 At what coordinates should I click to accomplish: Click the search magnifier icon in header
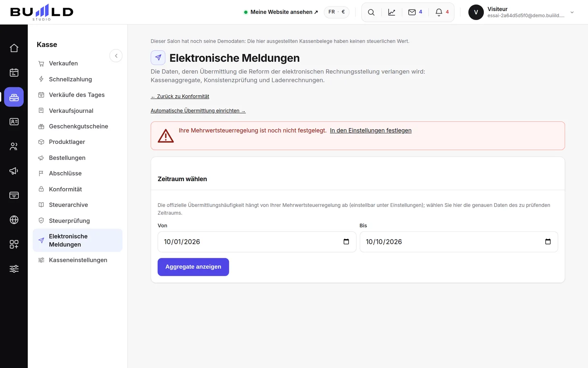(371, 12)
